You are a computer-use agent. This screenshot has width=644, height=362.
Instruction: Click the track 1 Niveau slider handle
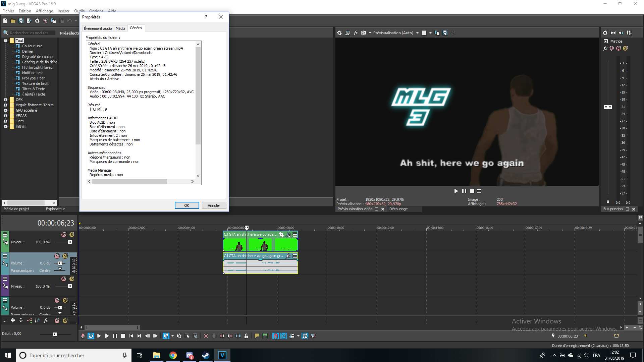[x=70, y=242]
